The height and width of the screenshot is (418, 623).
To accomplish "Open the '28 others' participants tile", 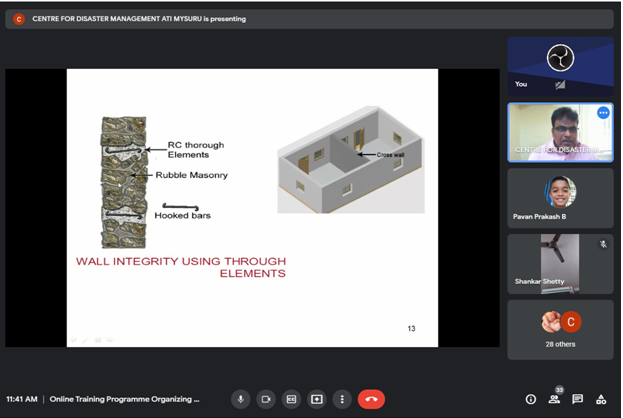I will point(560,330).
